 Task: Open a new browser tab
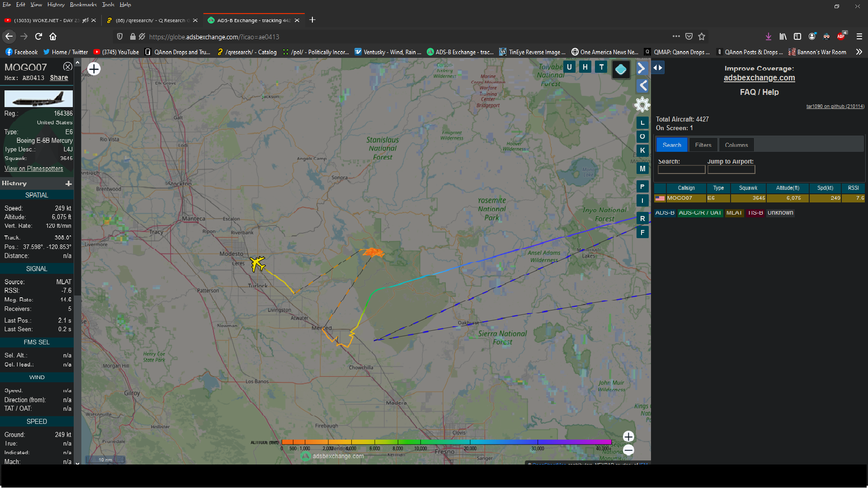point(312,20)
